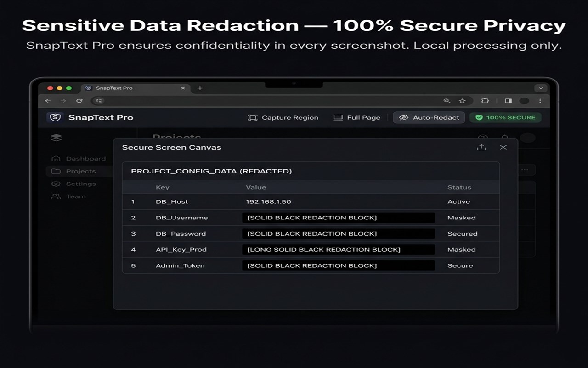
Task: Open the browser three-dot menu
Action: click(540, 101)
